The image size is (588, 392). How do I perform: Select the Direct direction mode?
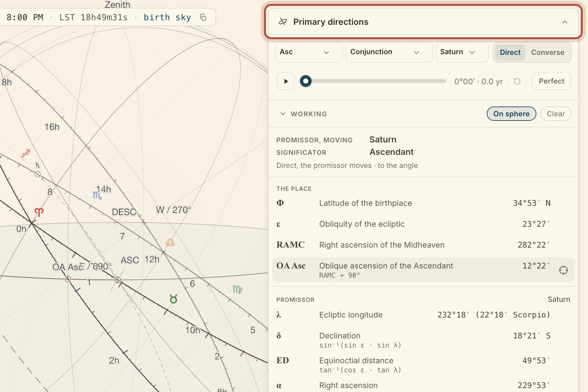[510, 52]
